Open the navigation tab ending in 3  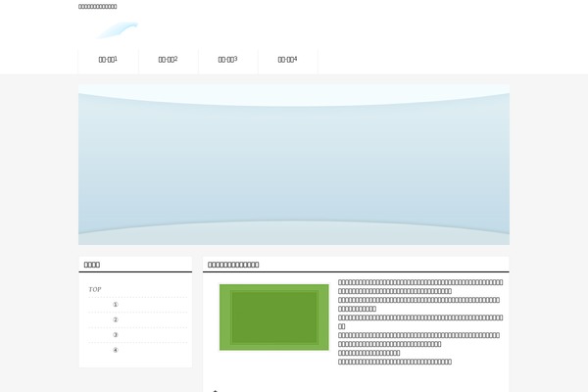228,60
